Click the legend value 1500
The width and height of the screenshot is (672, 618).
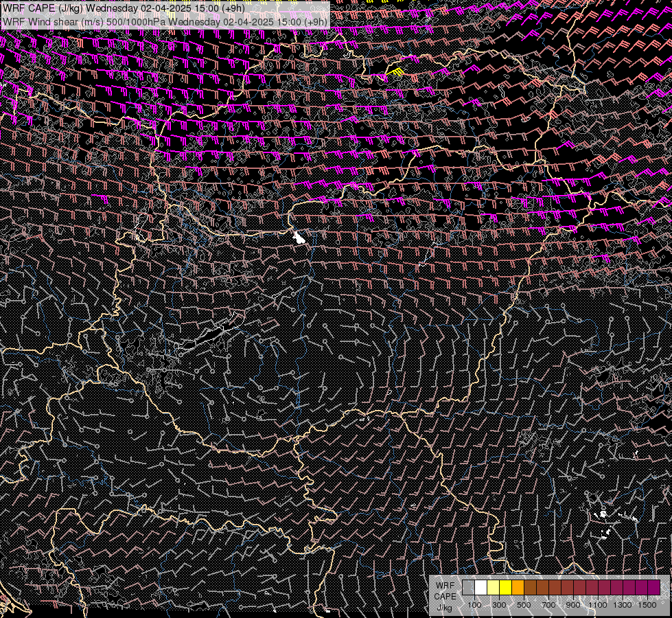[x=647, y=605]
